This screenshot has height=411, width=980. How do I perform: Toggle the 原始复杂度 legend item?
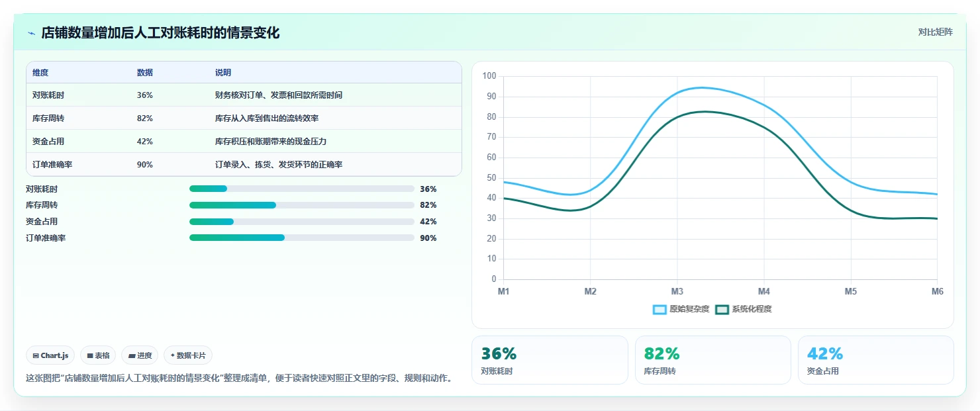(x=681, y=309)
